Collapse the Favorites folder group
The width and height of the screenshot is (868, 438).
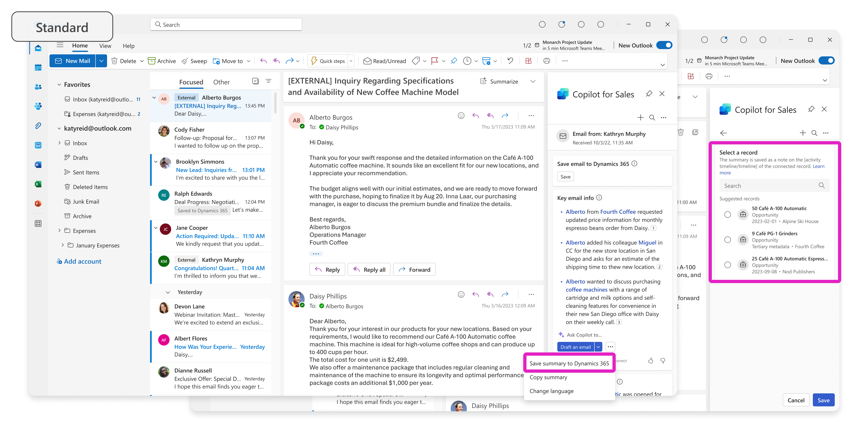(x=59, y=85)
